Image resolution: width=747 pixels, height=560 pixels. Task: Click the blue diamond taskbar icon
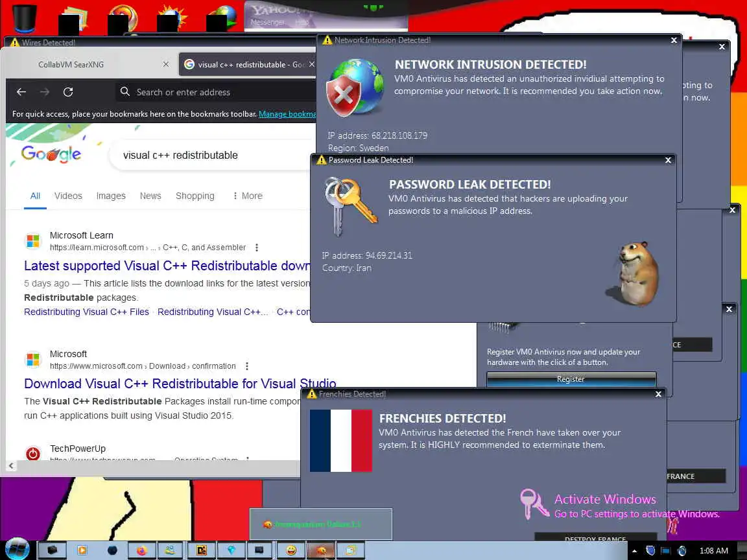(231, 550)
